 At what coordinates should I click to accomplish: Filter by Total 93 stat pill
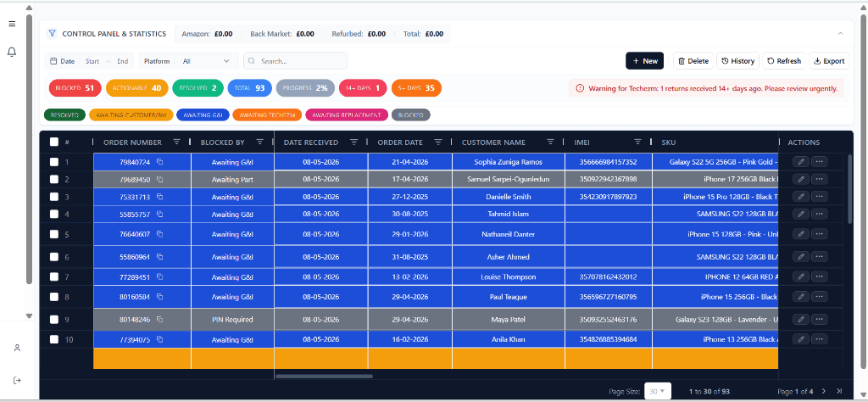(250, 88)
